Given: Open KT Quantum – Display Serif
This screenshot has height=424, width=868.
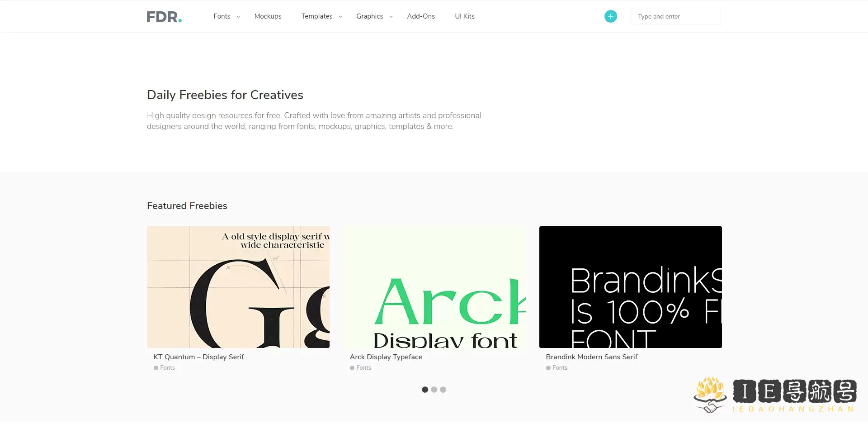Looking at the screenshot, I should (198, 357).
